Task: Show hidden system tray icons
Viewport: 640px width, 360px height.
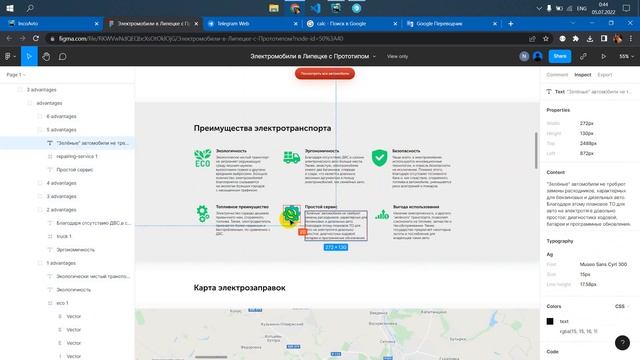Action: (x=538, y=8)
